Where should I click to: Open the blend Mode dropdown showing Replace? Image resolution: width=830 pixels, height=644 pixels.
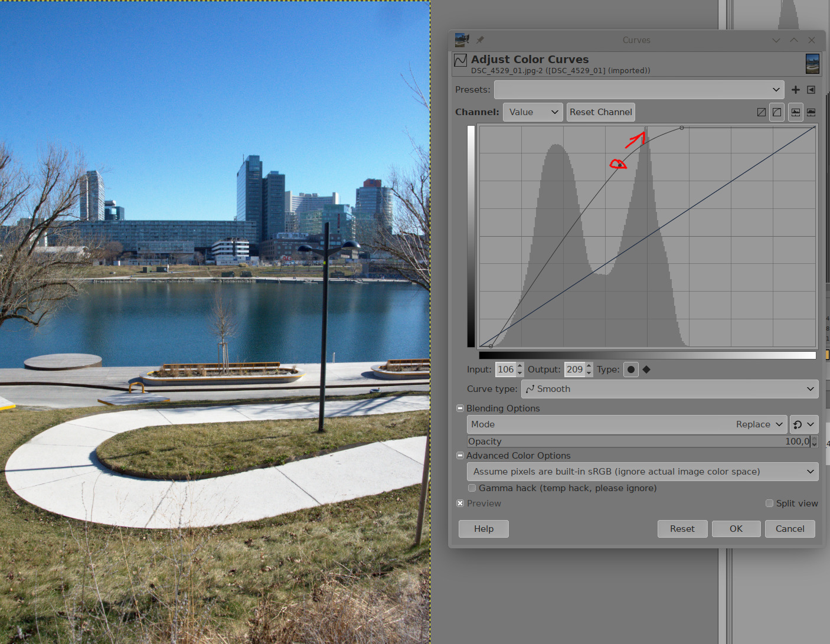627,424
